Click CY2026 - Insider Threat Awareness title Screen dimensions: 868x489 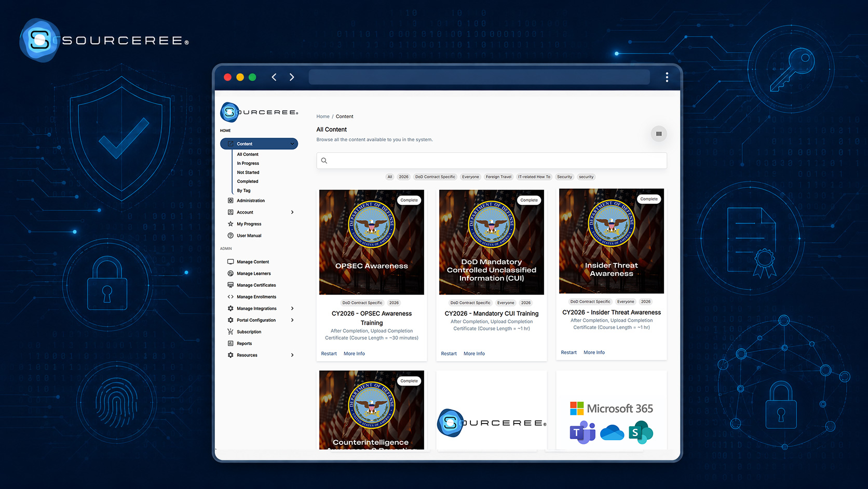tap(612, 312)
